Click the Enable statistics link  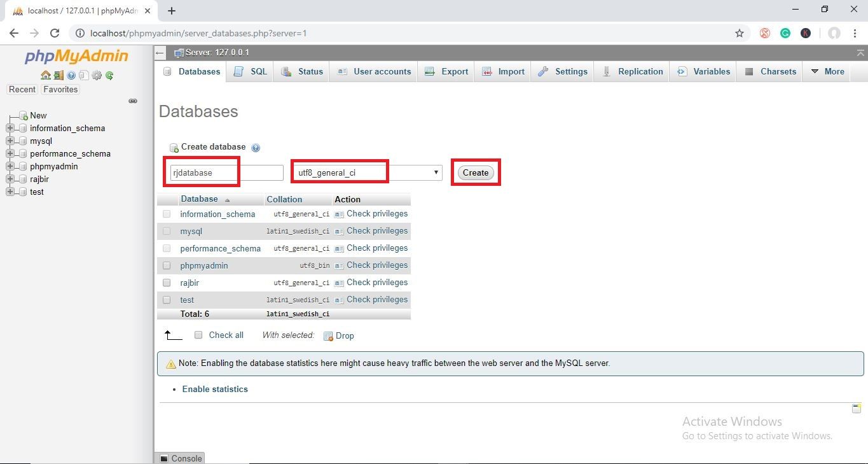coord(215,389)
